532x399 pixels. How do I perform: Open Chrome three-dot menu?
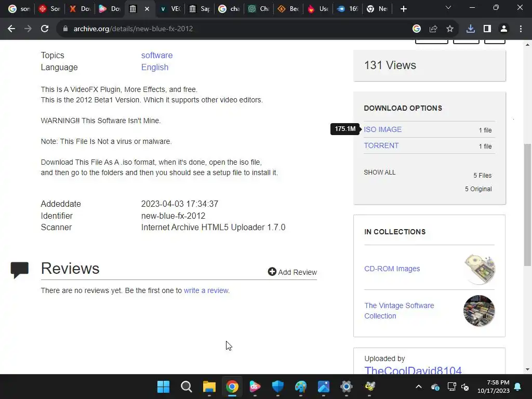point(521,29)
